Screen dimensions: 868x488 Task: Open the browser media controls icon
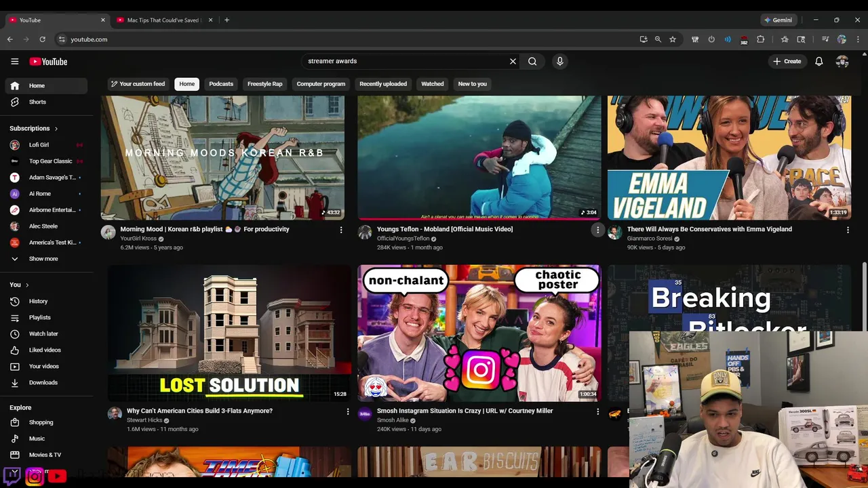tap(825, 39)
